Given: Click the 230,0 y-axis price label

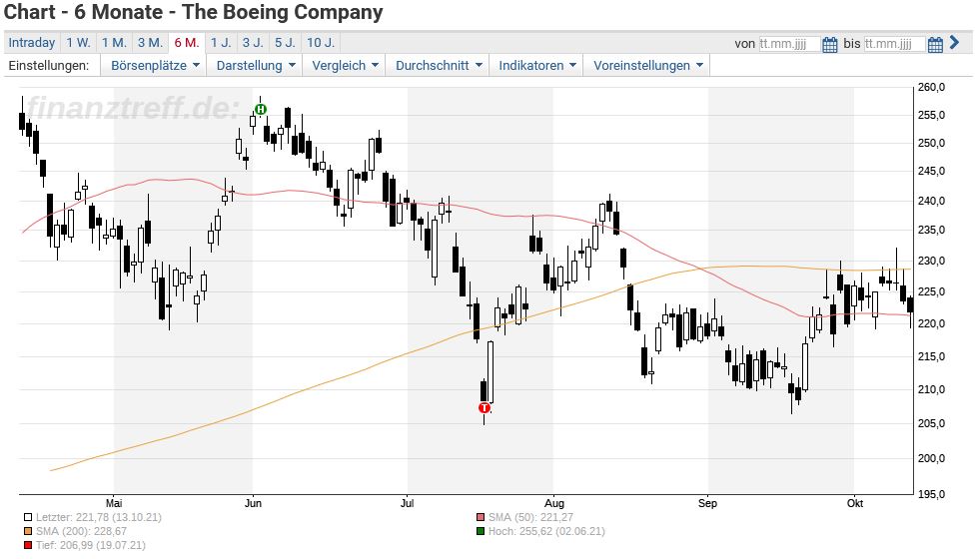Looking at the screenshot, I should click(x=931, y=262).
